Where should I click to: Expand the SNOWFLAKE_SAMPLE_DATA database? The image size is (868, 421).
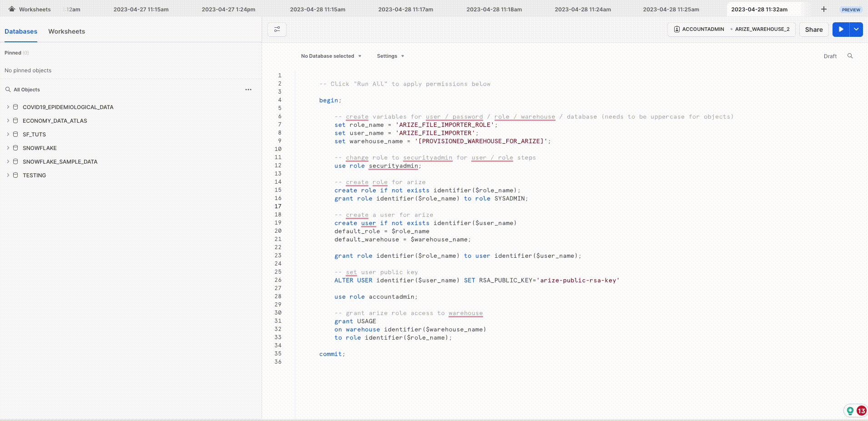coord(8,161)
